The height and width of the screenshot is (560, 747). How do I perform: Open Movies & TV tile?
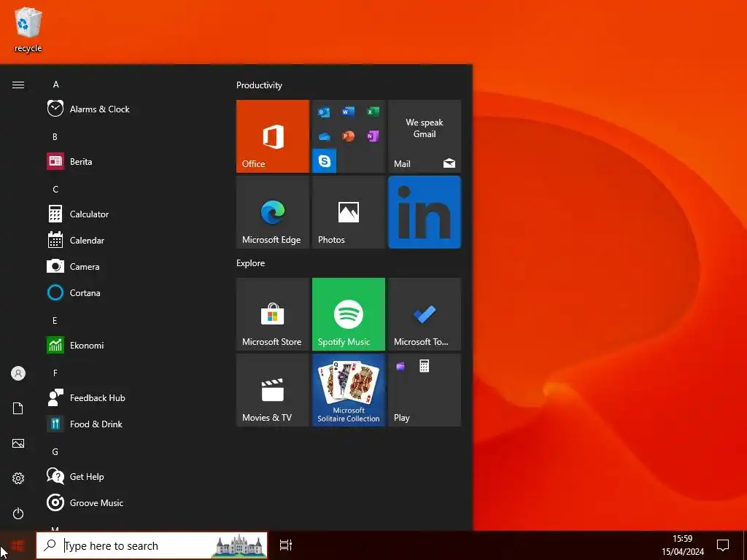tap(273, 390)
